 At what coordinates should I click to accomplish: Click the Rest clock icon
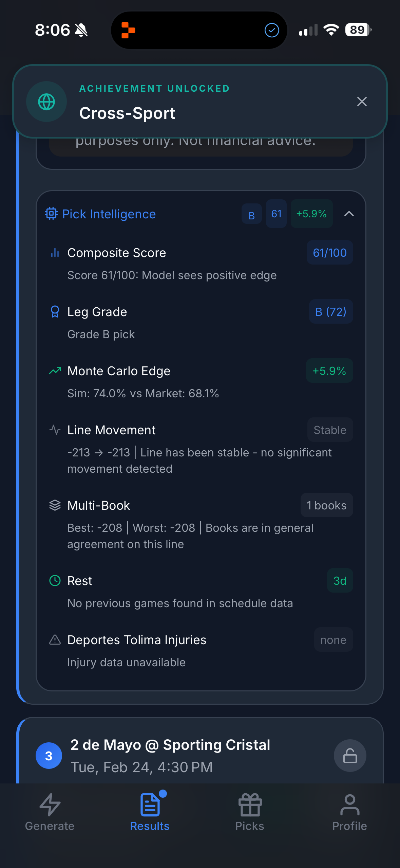[55, 580]
